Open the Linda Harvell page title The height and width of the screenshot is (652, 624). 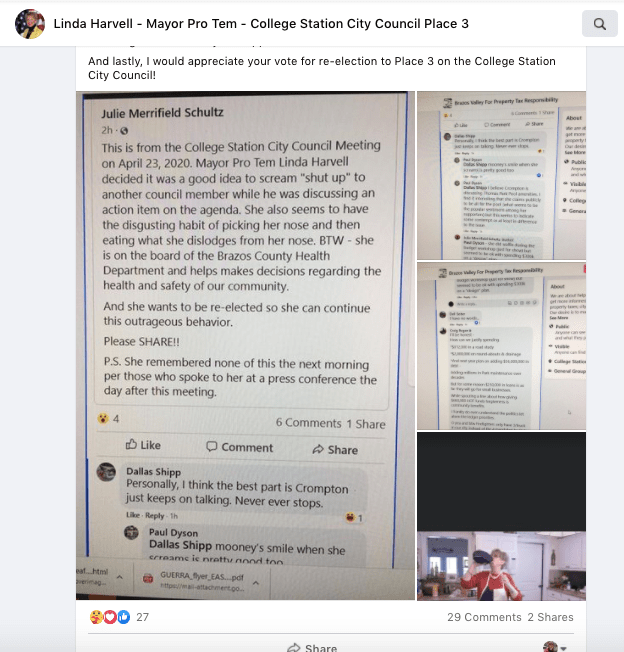261,24
